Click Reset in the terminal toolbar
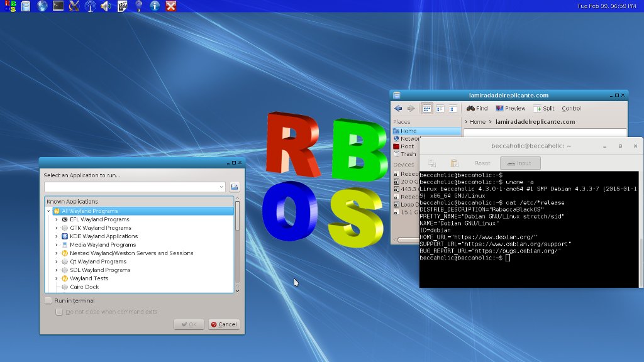The image size is (644, 362). (482, 163)
